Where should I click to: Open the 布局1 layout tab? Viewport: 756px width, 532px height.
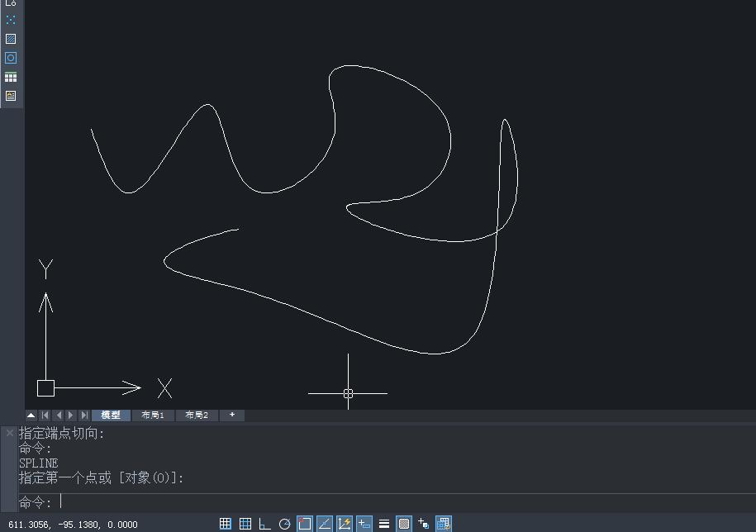point(153,415)
